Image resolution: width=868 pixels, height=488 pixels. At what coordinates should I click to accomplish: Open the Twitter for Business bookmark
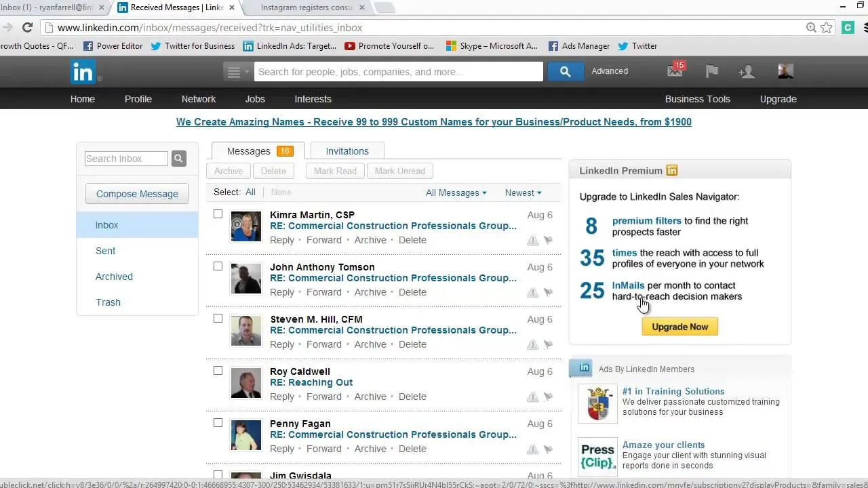coord(193,46)
